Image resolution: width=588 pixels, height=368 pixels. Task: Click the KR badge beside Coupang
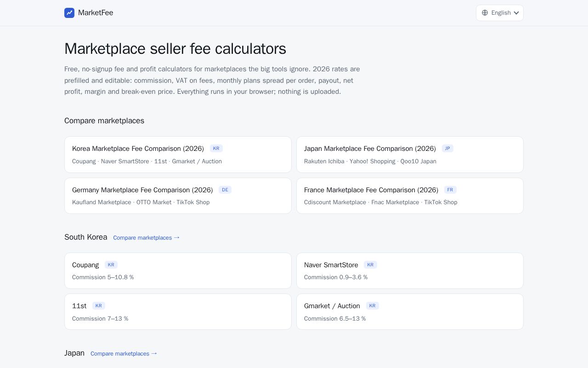point(111,265)
